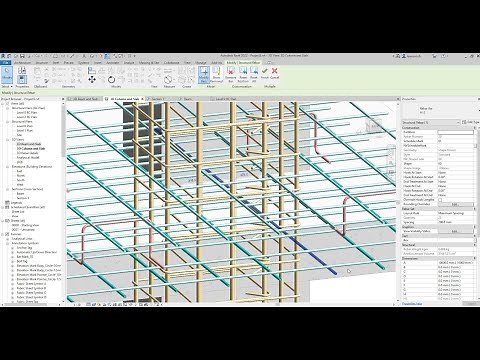Select Level 1 Plan in Project Browser
The width and height of the screenshot is (480, 360).
(x=25, y=131)
